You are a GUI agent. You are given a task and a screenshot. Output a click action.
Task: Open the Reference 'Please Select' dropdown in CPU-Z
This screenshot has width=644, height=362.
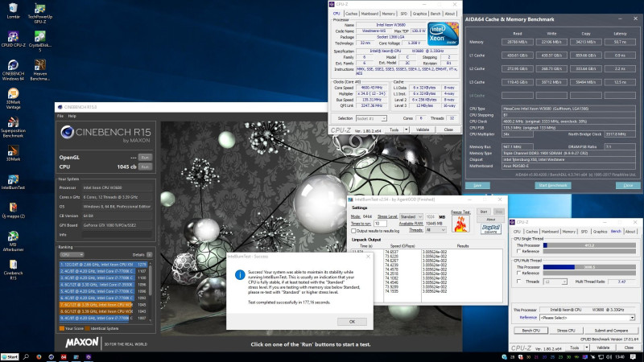588,318
